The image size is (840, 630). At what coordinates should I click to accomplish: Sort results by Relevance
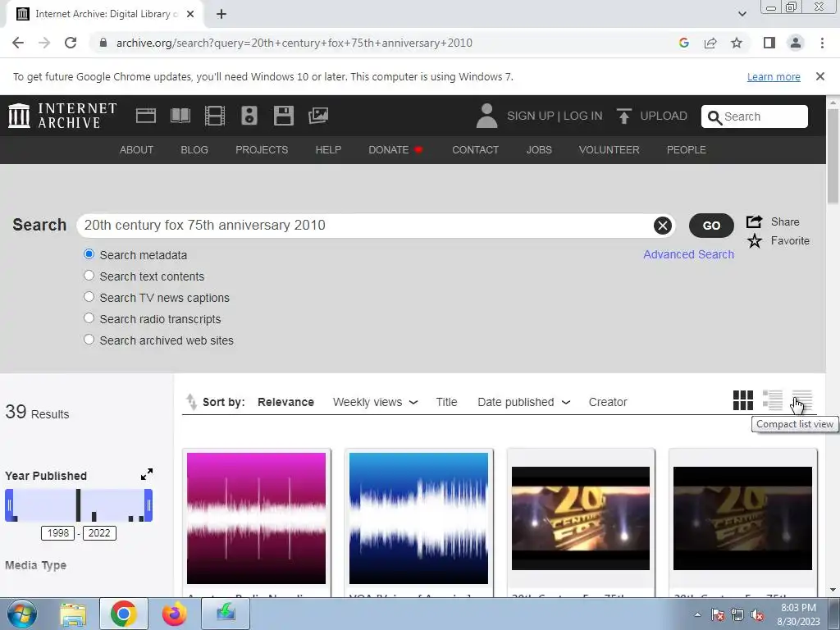pyautogui.click(x=285, y=402)
